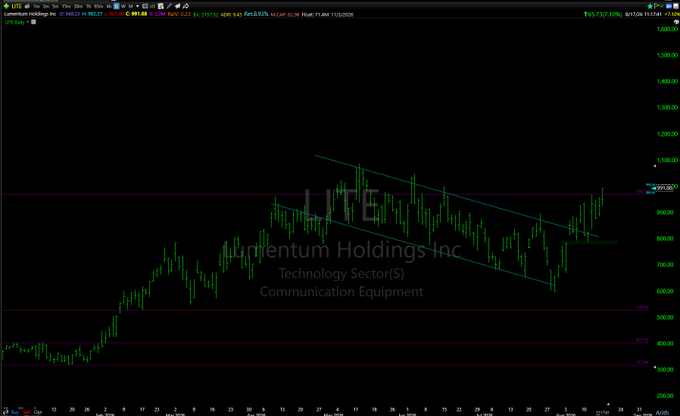Click the colorful globe icon below the top bar
The image size is (680, 416).
click(x=677, y=22)
